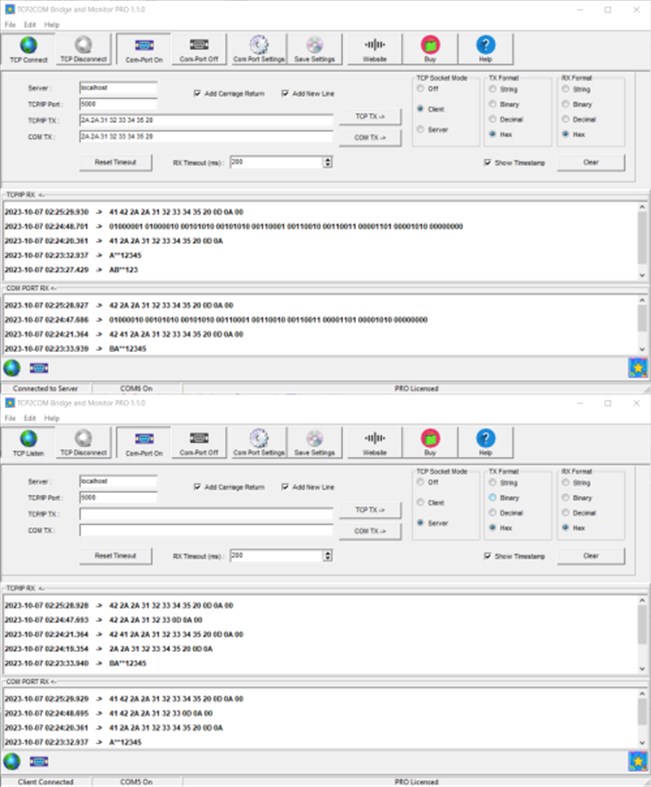651x787 pixels.
Task: Select 'A**12345' line in top TCP/IP RX log
Action: point(73,255)
